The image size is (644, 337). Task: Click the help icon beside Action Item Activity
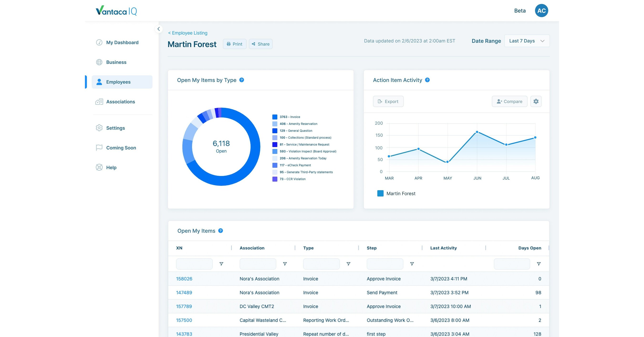[x=427, y=80]
